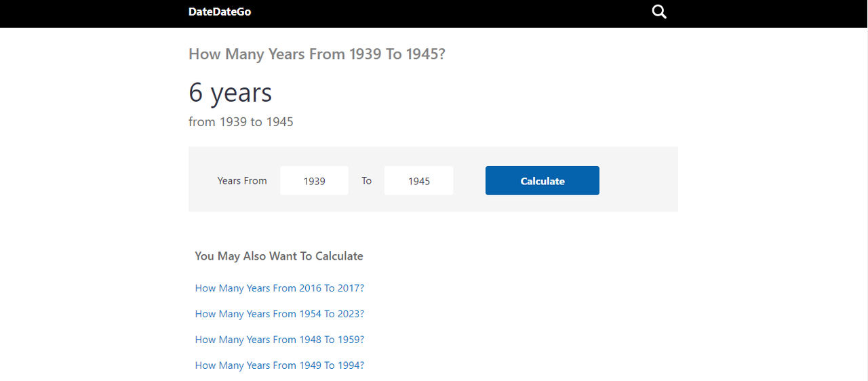Select the result text 6 years

[x=231, y=93]
